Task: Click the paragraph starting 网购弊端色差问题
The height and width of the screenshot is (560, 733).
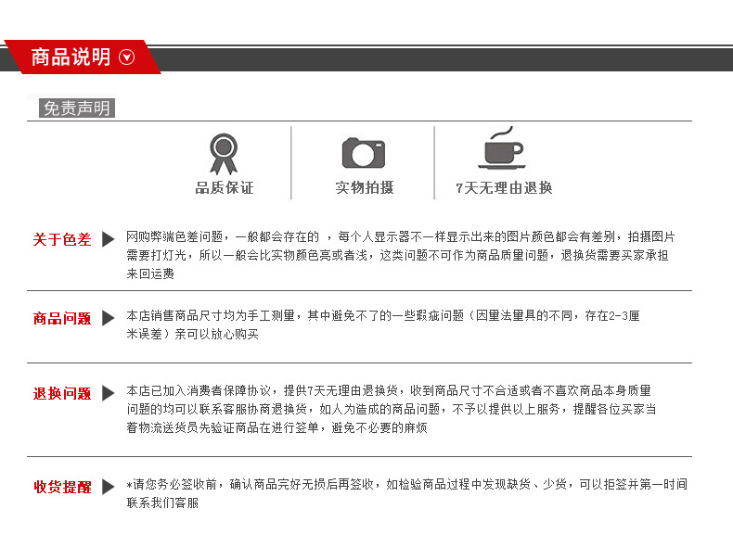Action: pyautogui.click(x=401, y=255)
